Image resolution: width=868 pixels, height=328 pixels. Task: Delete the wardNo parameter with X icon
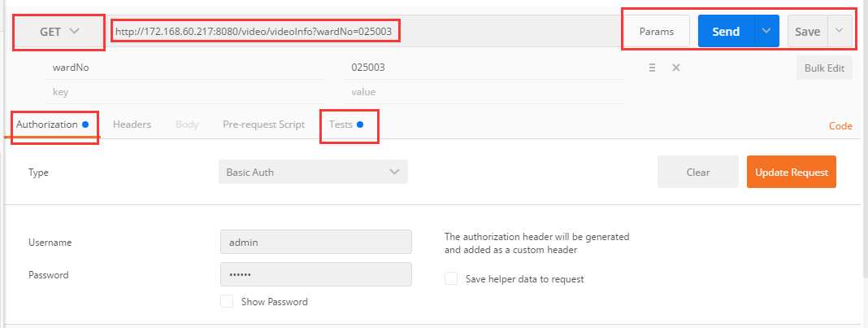pyautogui.click(x=675, y=68)
